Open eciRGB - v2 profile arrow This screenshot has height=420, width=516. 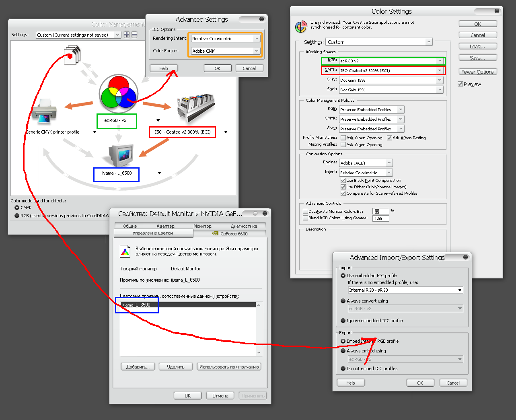coord(158,120)
